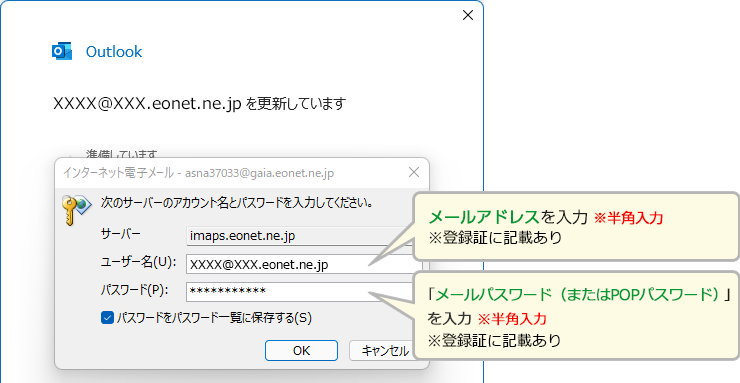Click the パスワード(P): label
This screenshot has height=383, width=740.
pos(135,290)
